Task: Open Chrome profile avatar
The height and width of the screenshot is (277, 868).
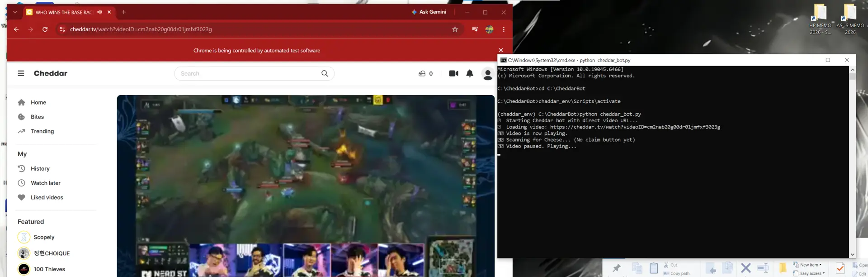Action: tap(489, 29)
